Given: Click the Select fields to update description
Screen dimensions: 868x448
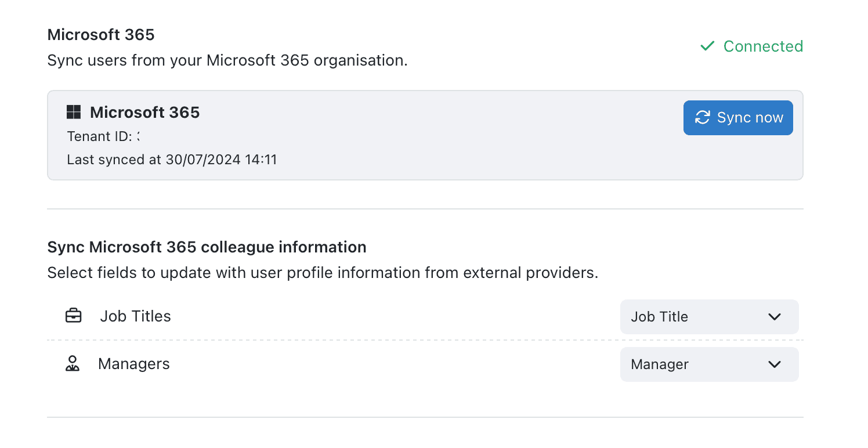Looking at the screenshot, I should coord(323,273).
